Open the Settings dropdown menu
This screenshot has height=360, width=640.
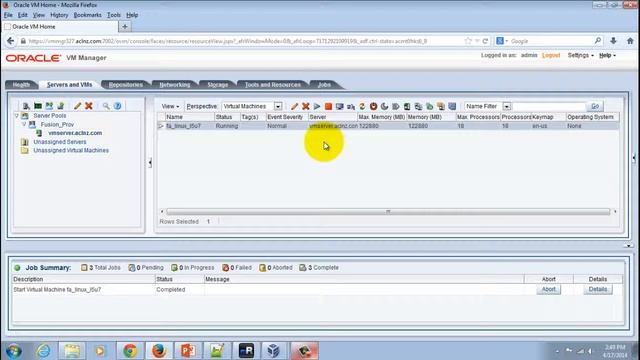(580, 55)
